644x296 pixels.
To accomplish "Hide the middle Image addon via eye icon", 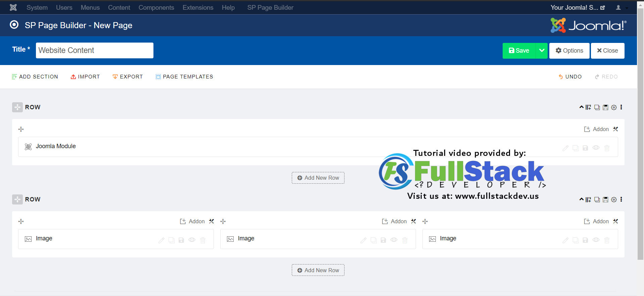I will pyautogui.click(x=394, y=240).
